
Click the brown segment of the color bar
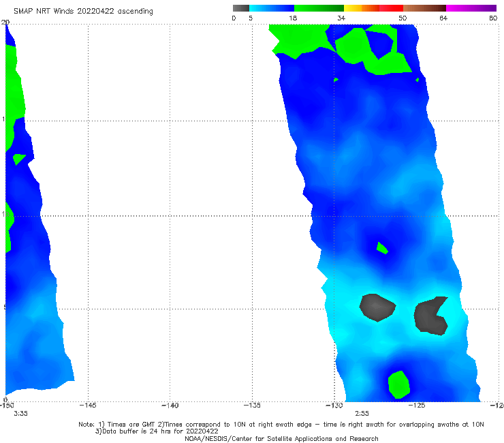coord(424,8)
